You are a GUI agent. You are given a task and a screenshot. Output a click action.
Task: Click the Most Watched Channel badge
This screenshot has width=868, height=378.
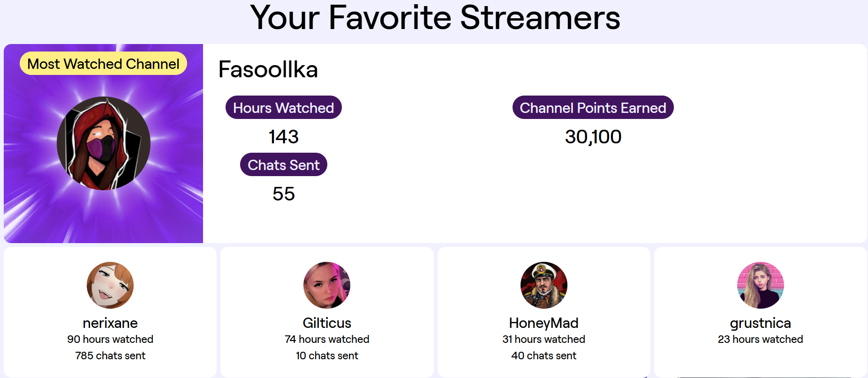click(103, 64)
